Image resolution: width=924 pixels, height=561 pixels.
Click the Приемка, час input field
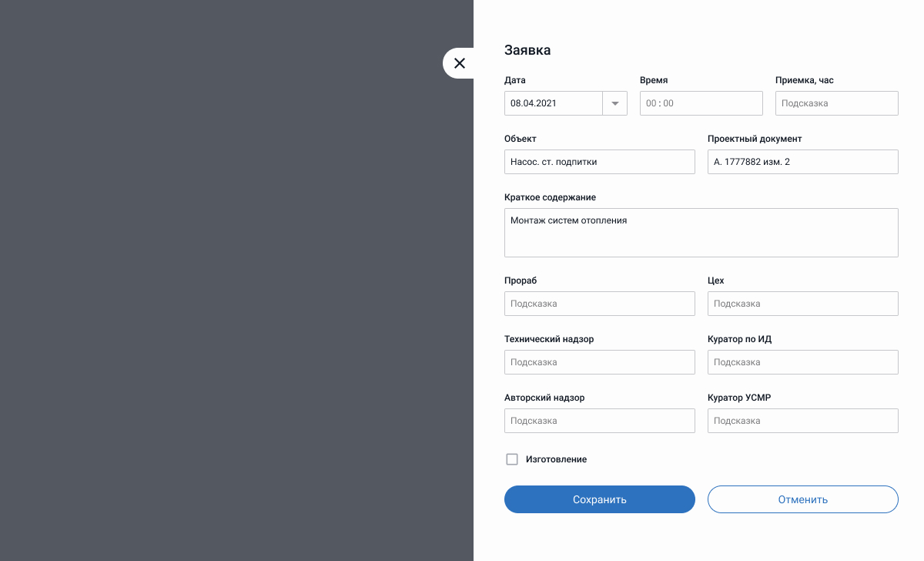pos(836,103)
